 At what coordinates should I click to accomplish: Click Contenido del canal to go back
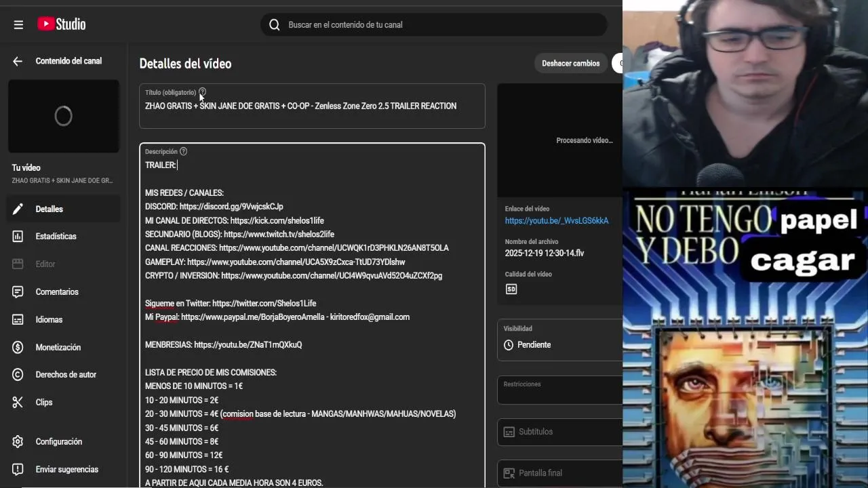(x=68, y=61)
